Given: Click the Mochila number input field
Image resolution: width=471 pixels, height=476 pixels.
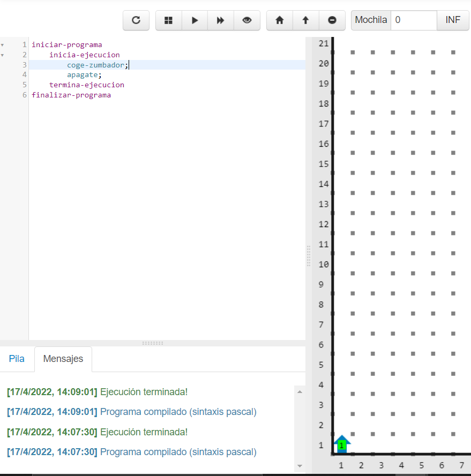Looking at the screenshot, I should 413,20.
